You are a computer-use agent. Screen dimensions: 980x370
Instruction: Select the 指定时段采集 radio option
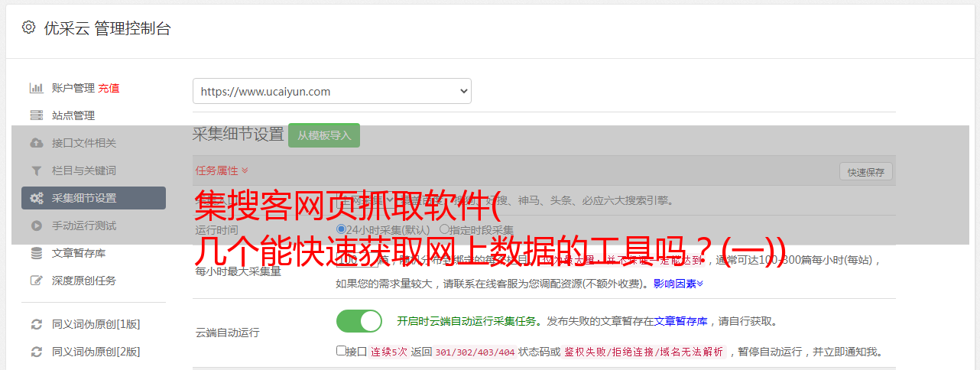(444, 229)
